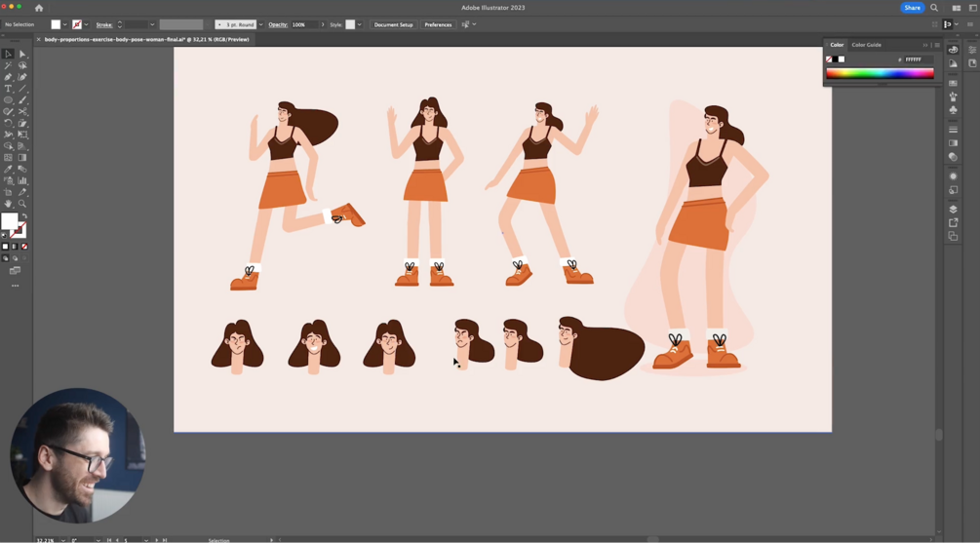This screenshot has height=543, width=980.
Task: Open Edit Toolbar three-dots menu
Action: pos(15,286)
